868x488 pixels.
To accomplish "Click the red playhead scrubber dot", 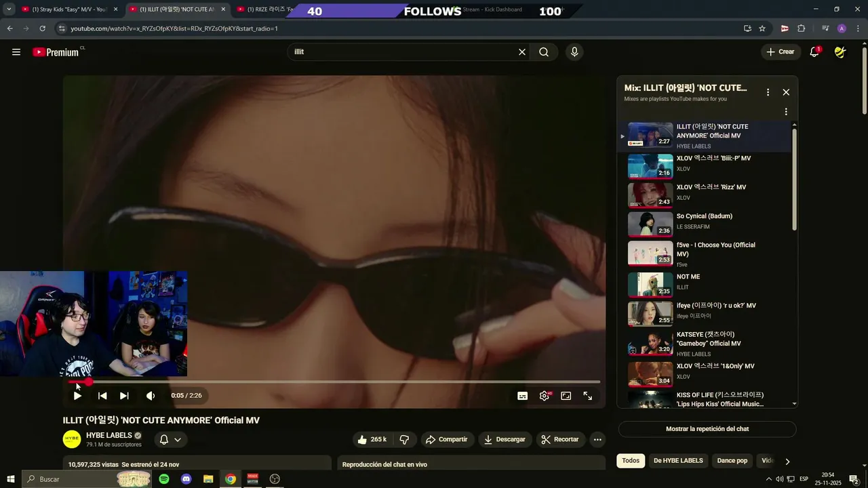I will (x=88, y=382).
